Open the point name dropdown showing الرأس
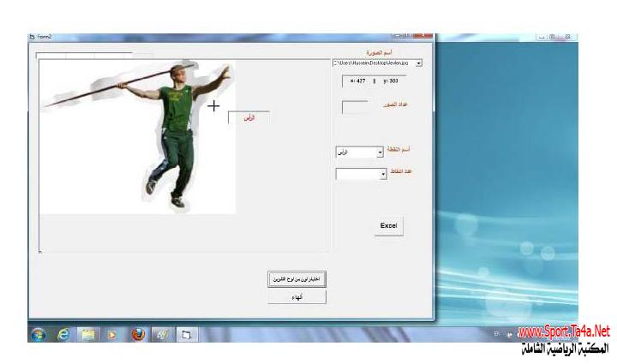The height and width of the screenshot is (364, 617). [379, 152]
